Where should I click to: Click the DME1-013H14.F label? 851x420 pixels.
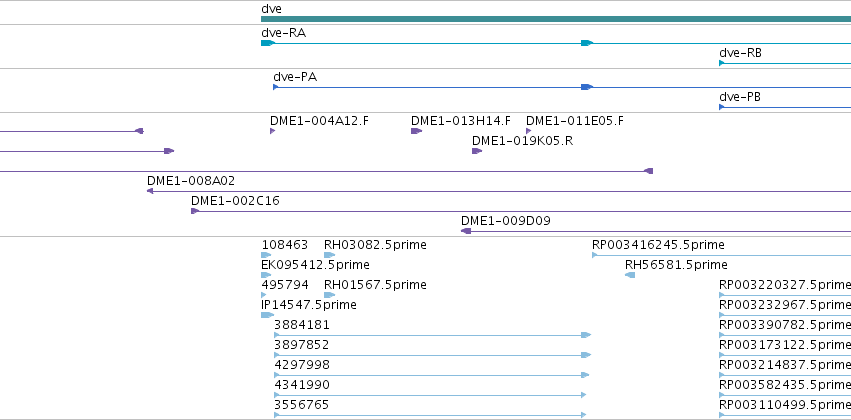coord(461,120)
